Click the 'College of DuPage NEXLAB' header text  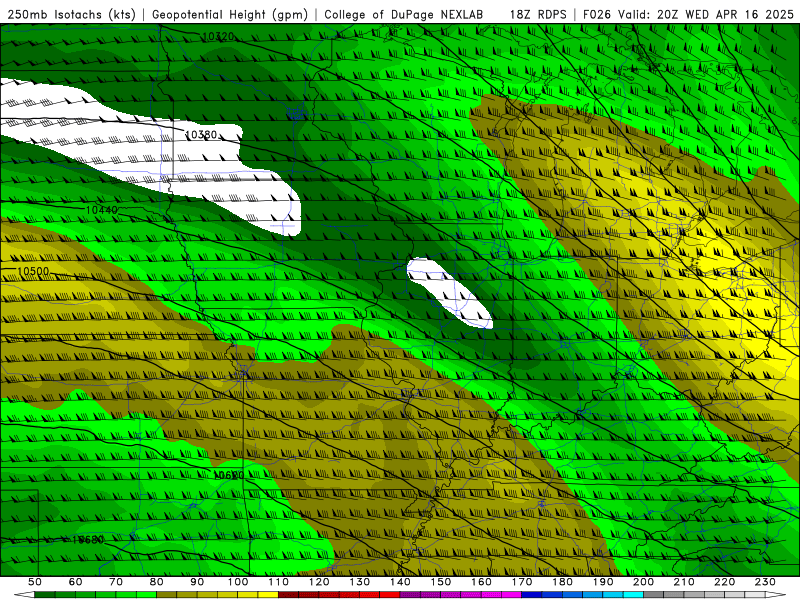404,14
